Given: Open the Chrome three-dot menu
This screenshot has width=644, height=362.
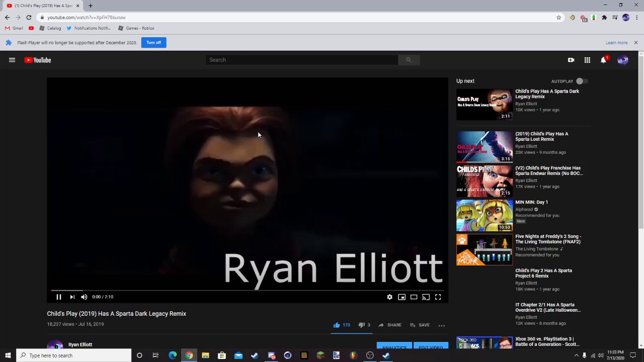Looking at the screenshot, I should [636, 18].
